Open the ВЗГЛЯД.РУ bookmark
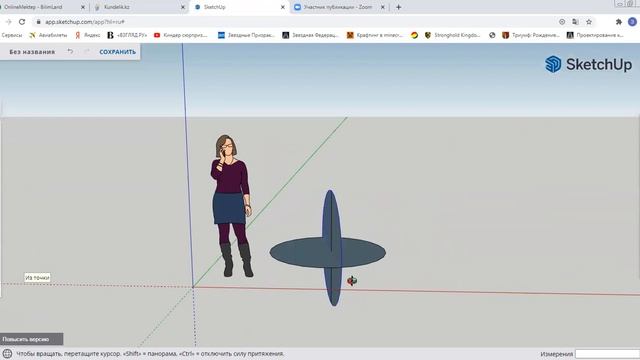The height and width of the screenshot is (360, 640). (127, 35)
